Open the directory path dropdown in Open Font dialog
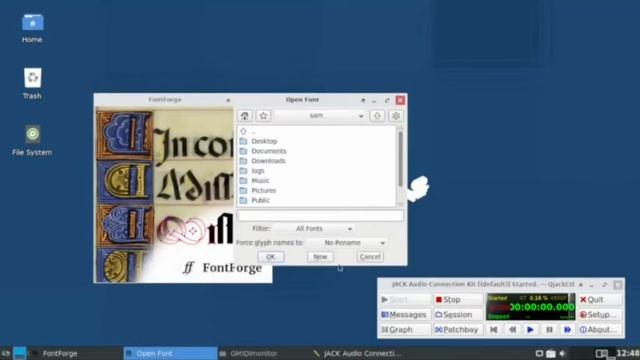Viewport: 640px width, 360px height. tap(320, 116)
